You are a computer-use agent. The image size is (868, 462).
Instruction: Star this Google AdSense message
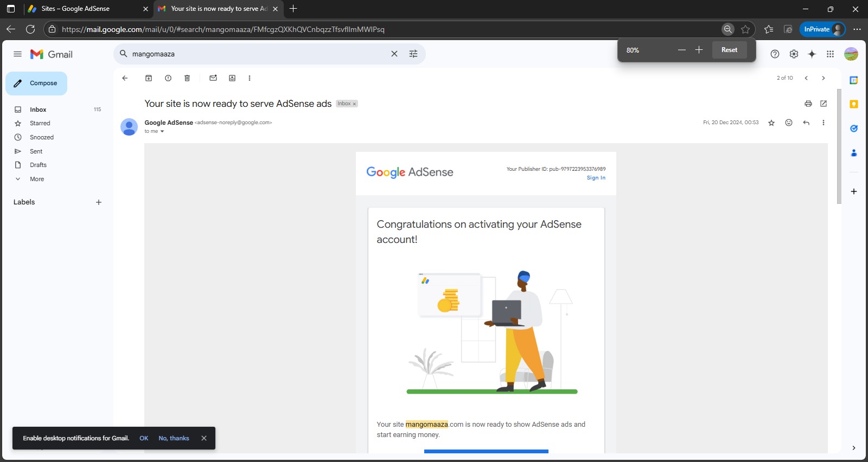[771, 123]
